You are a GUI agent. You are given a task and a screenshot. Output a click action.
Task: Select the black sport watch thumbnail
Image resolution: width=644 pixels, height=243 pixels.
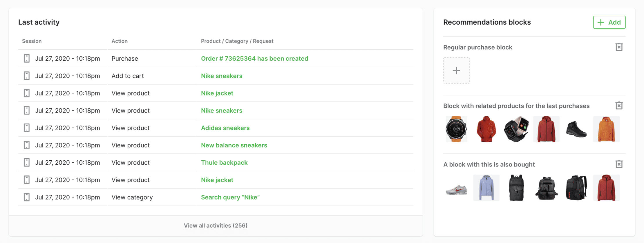[456, 129]
